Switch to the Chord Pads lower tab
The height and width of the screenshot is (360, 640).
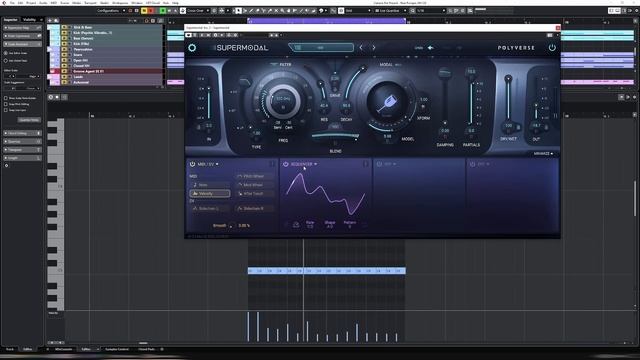146,349
